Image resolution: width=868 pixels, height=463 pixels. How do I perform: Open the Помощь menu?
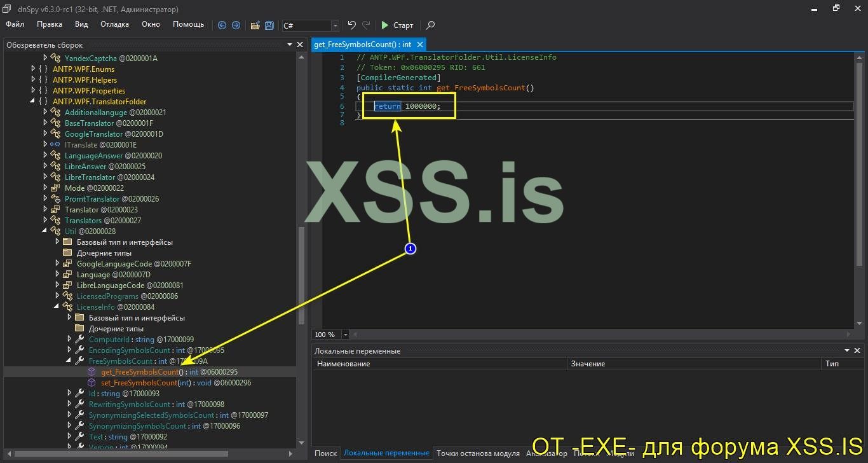(189, 24)
